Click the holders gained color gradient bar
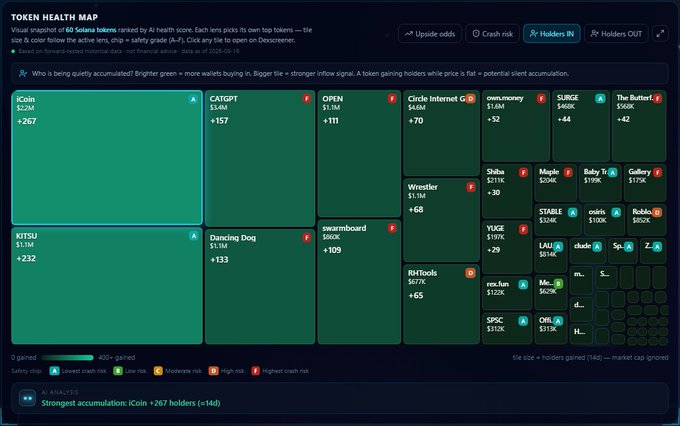 [67, 357]
